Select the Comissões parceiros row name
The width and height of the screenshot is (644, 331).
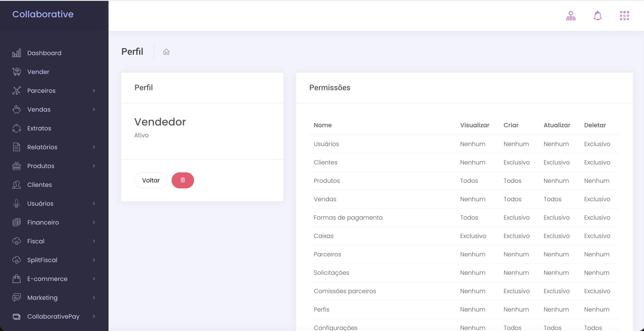345,291
